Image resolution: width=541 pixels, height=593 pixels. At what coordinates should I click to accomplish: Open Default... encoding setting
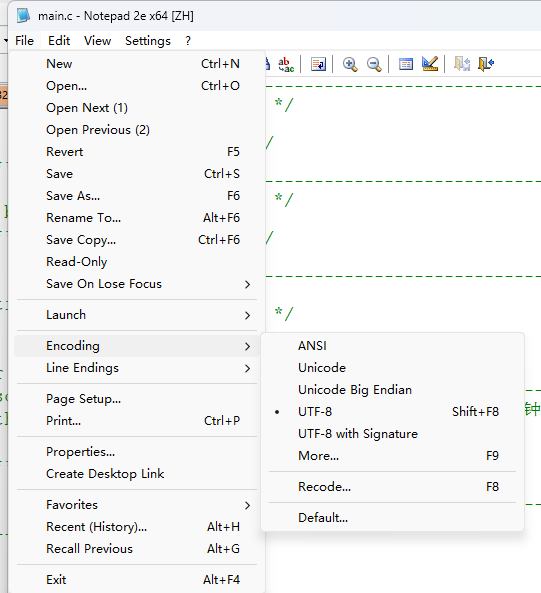click(392, 517)
